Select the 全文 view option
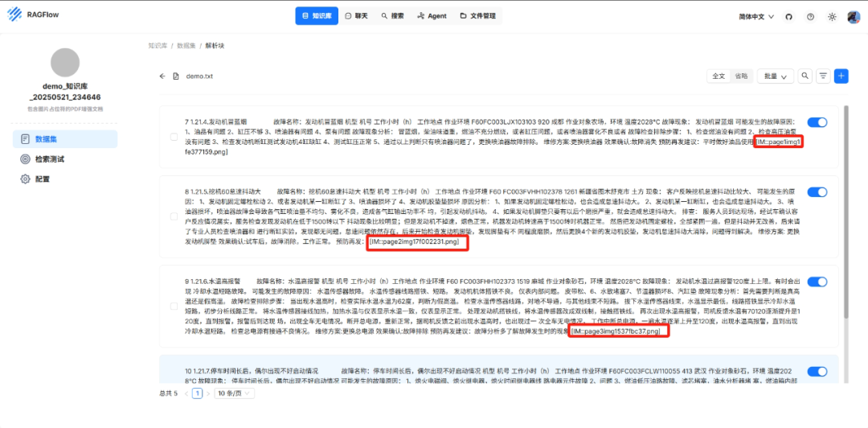The width and height of the screenshot is (868, 428). [x=718, y=76]
